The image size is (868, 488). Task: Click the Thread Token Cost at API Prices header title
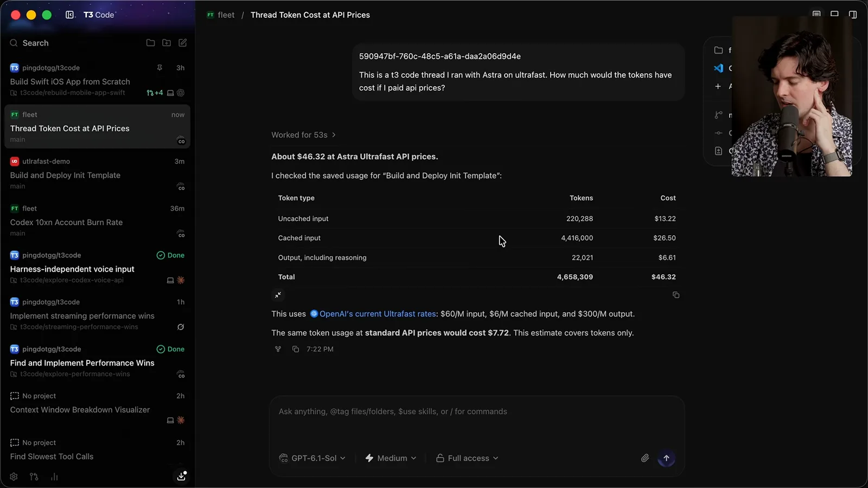click(310, 15)
